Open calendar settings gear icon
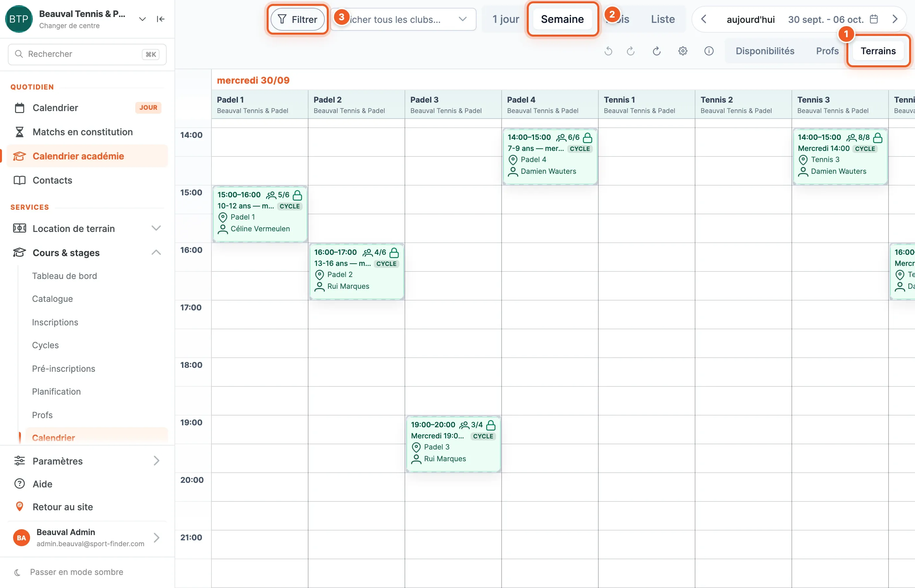The width and height of the screenshot is (915, 588). pyautogui.click(x=683, y=51)
